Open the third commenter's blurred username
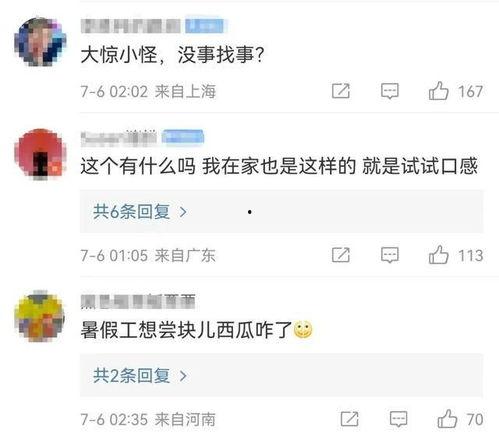 pyautogui.click(x=138, y=302)
